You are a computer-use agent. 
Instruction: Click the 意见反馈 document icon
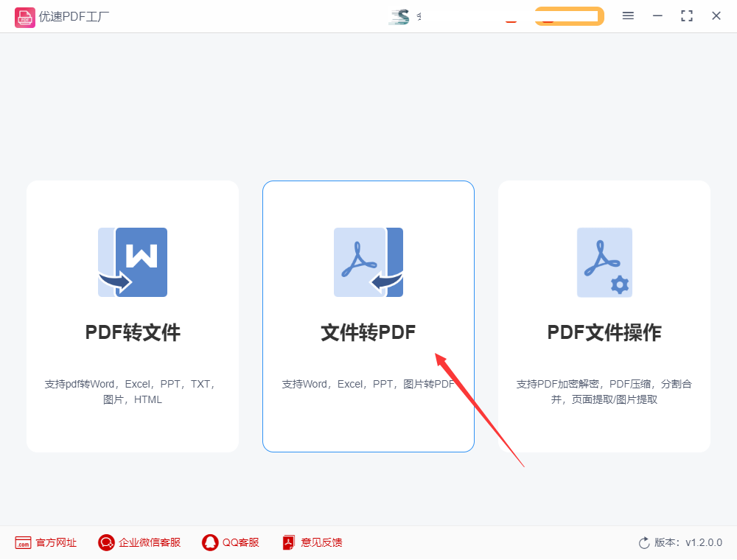pos(289,542)
